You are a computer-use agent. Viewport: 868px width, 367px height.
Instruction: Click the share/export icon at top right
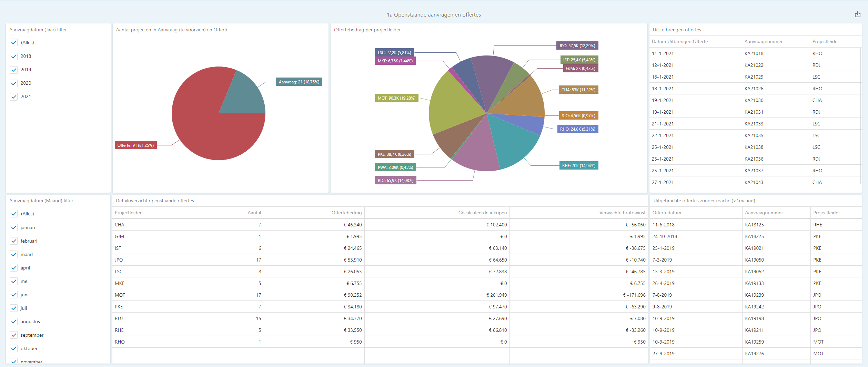click(x=857, y=14)
